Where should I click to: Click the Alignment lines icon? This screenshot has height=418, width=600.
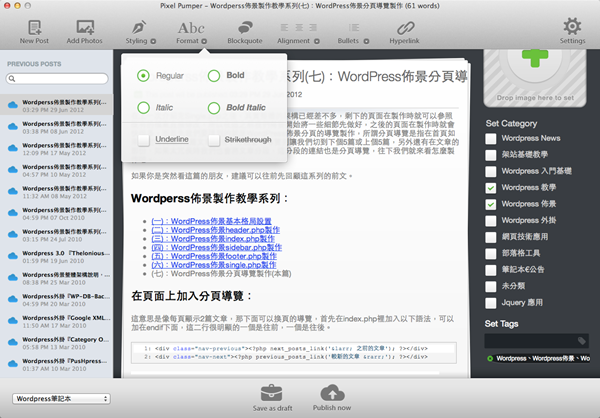click(298, 28)
